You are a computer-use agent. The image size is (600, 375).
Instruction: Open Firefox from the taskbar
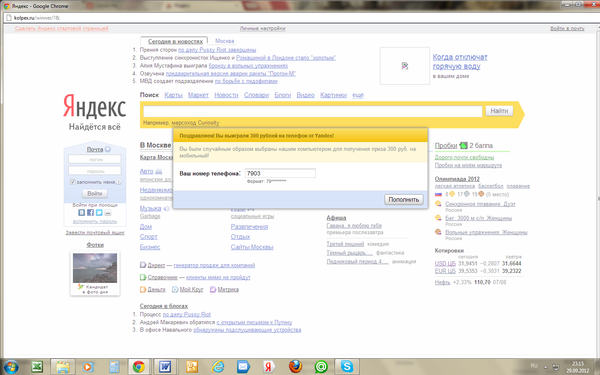pos(295,367)
